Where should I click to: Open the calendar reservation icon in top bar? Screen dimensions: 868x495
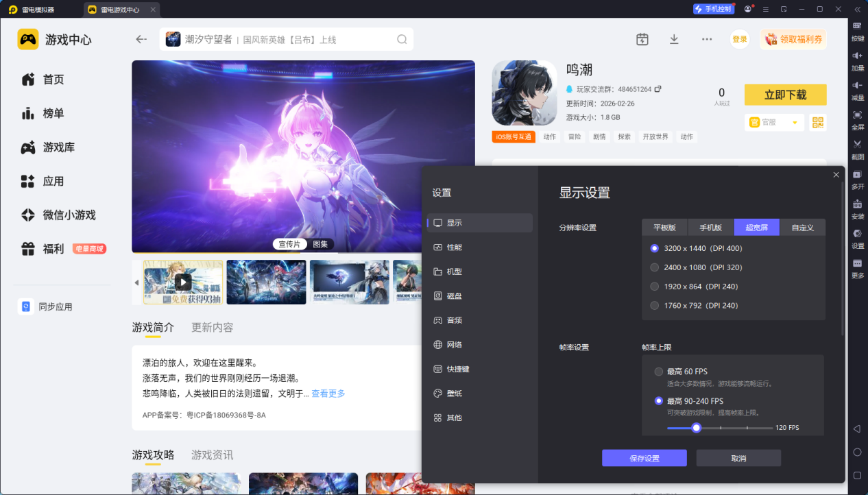tap(642, 39)
